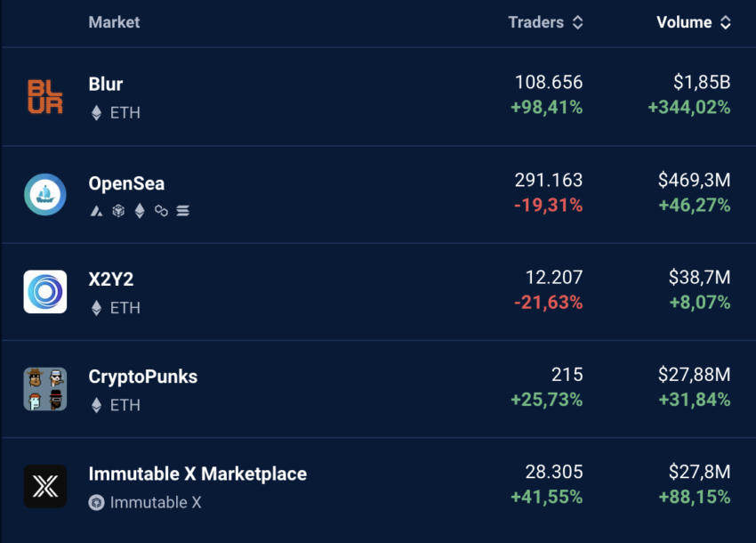The width and height of the screenshot is (756, 543).
Task: Click the Avalanche chain icon under OpenSea
Action: pos(96,211)
